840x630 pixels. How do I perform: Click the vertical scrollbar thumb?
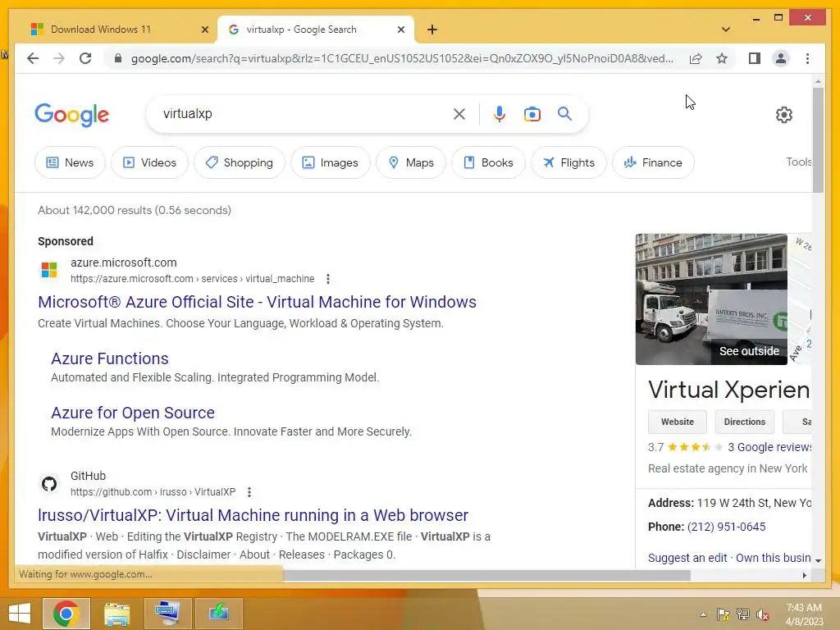click(x=818, y=139)
